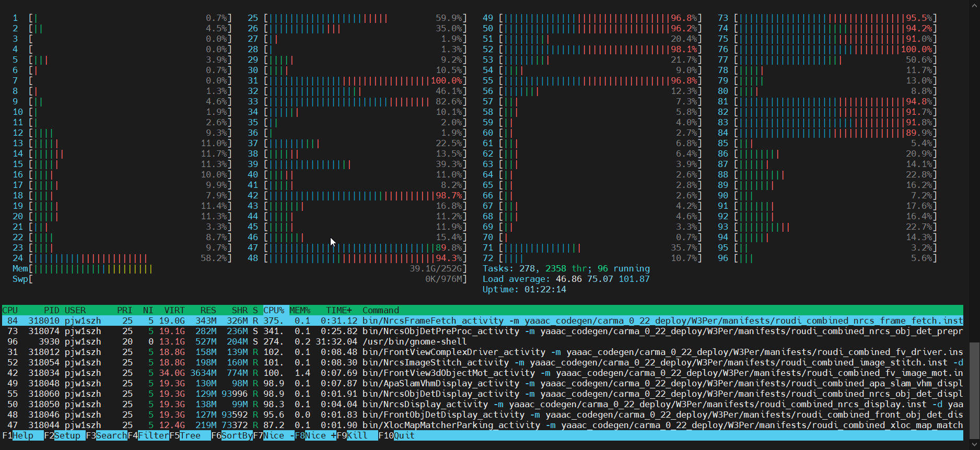Click CPU 33 meter at 82.6%
The width and height of the screenshot is (980, 450).
357,101
